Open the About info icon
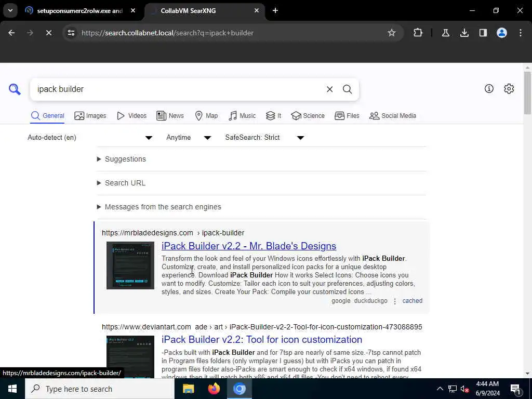 [489, 88]
